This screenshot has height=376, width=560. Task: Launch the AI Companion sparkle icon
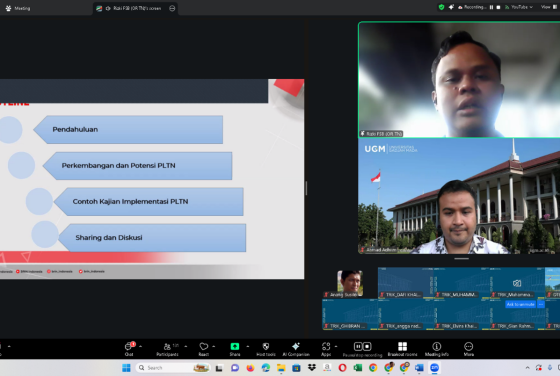[x=296, y=349]
